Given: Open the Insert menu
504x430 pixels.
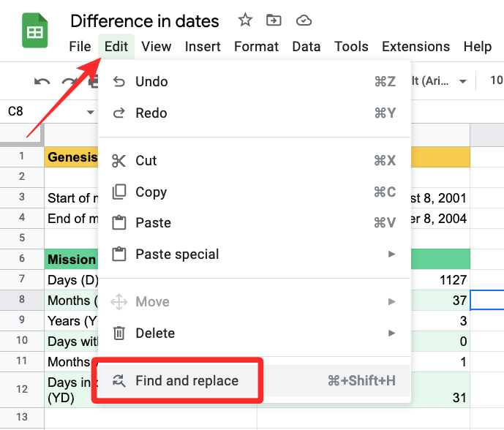Looking at the screenshot, I should coord(203,47).
